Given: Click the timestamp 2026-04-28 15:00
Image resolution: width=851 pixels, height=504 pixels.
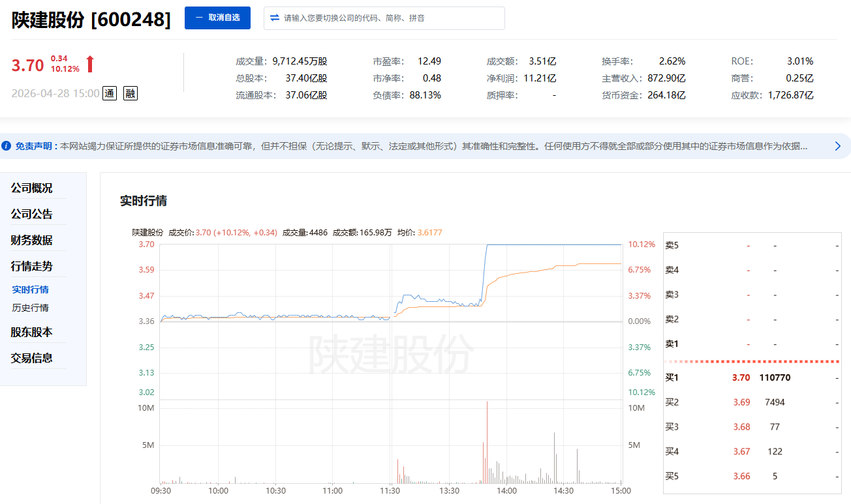Looking at the screenshot, I should click(55, 93).
